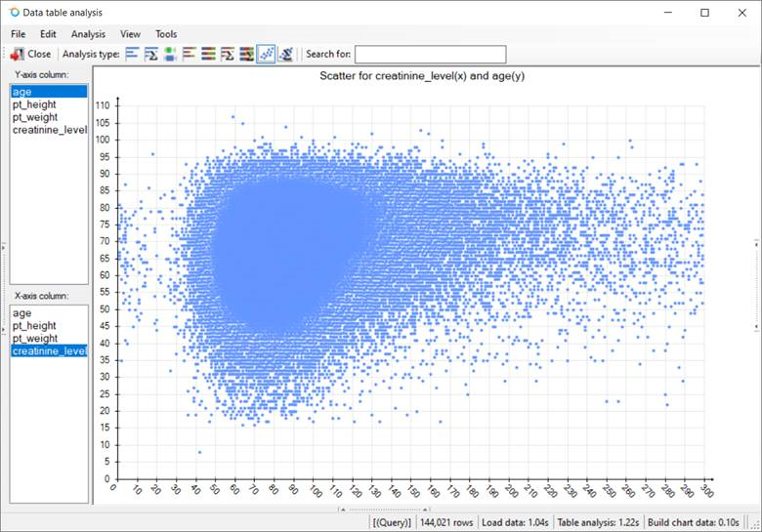
Task: Click the [(Query)] status bar label
Action: 393,522
